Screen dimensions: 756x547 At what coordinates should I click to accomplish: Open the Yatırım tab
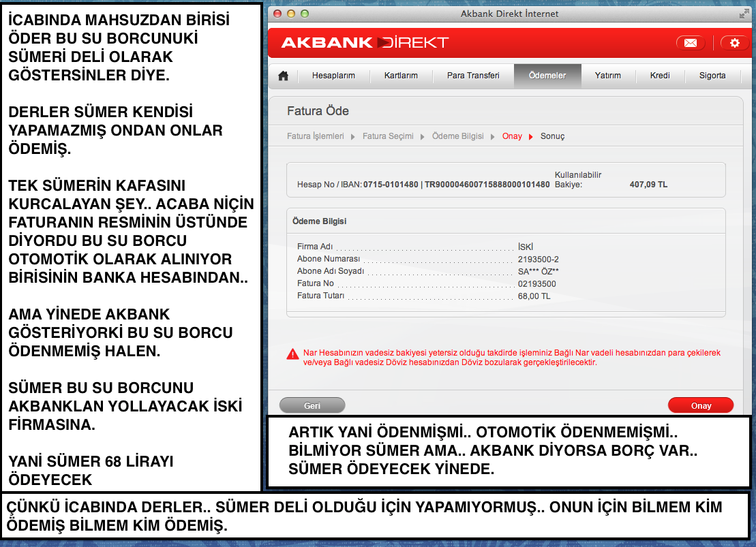coord(607,76)
